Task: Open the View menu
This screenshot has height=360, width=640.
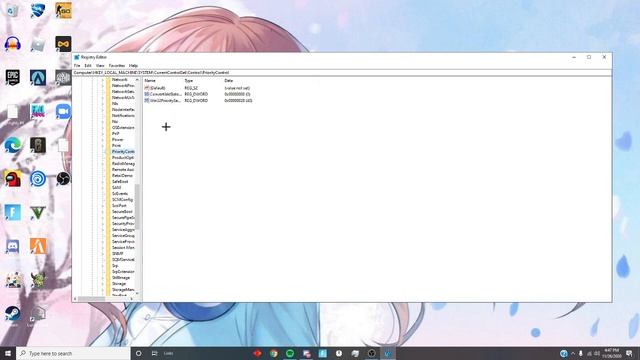Action: [x=100, y=65]
